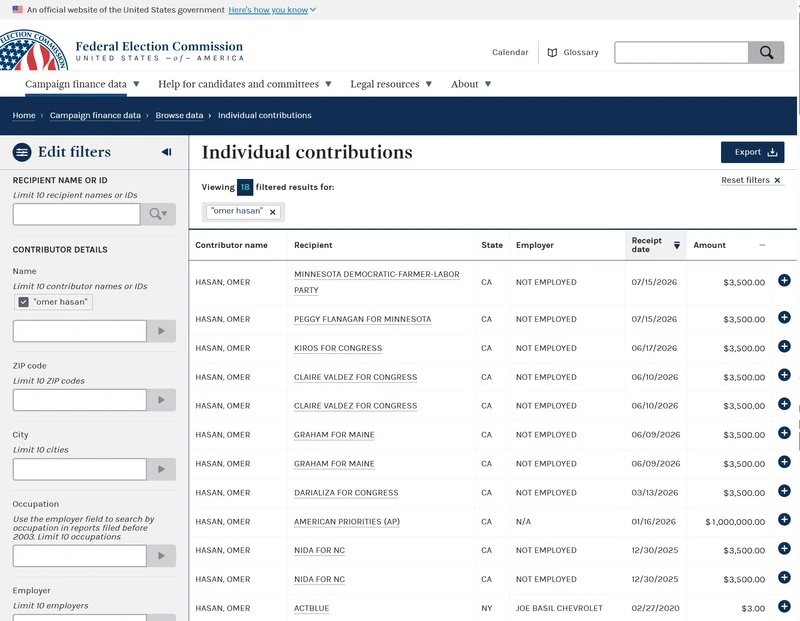
Task: Submit the ZIP code filter arrow
Action: (161, 400)
